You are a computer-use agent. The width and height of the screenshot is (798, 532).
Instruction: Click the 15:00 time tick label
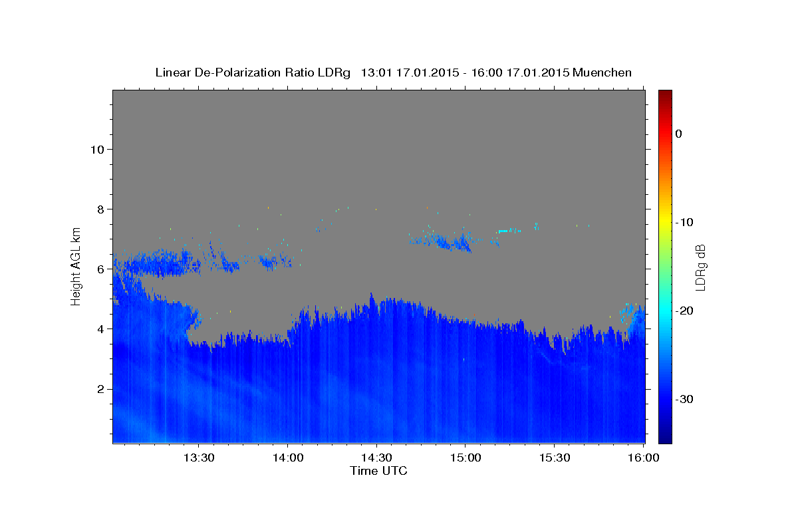tap(465, 458)
